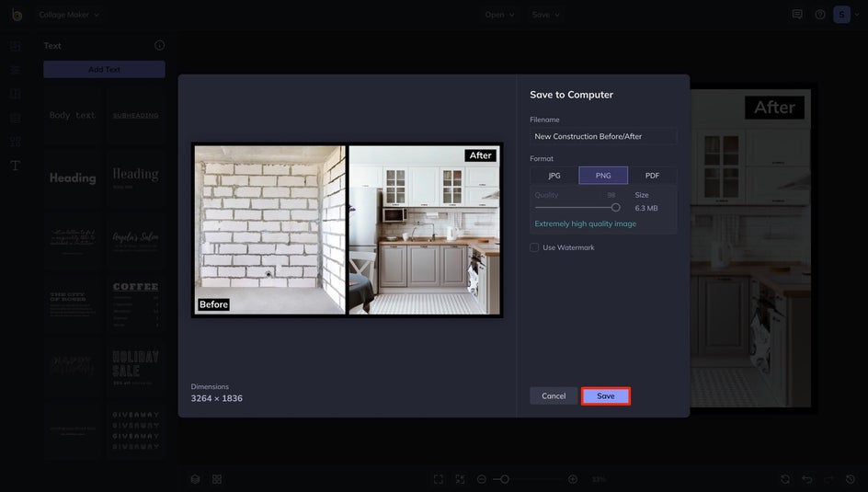Enable the Use Watermark checkbox
This screenshot has height=492, width=868.
[534, 247]
